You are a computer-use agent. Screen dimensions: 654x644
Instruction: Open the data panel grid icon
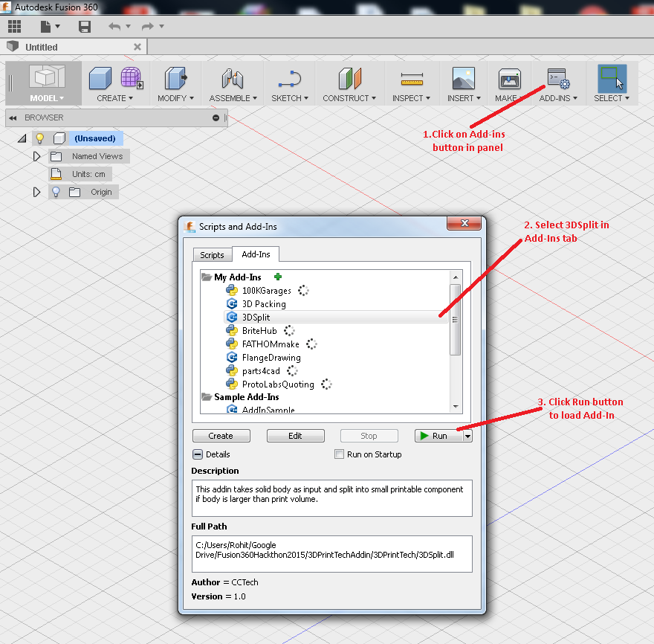[x=14, y=27]
